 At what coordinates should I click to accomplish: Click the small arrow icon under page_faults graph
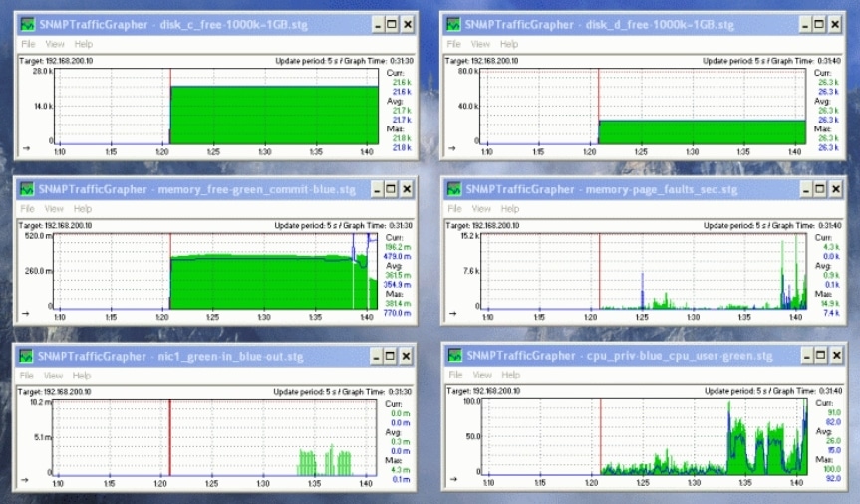pyautogui.click(x=453, y=314)
